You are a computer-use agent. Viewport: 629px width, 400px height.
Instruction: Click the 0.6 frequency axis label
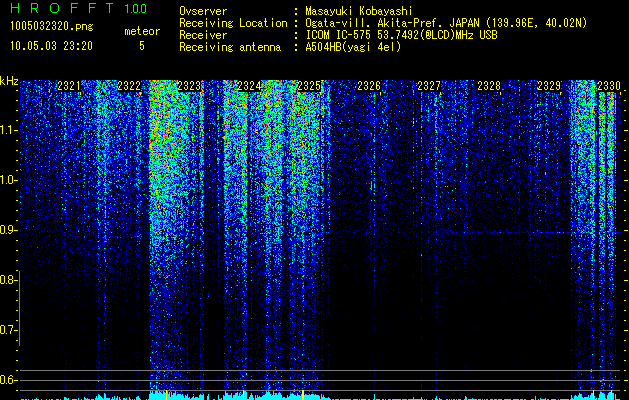(8, 380)
